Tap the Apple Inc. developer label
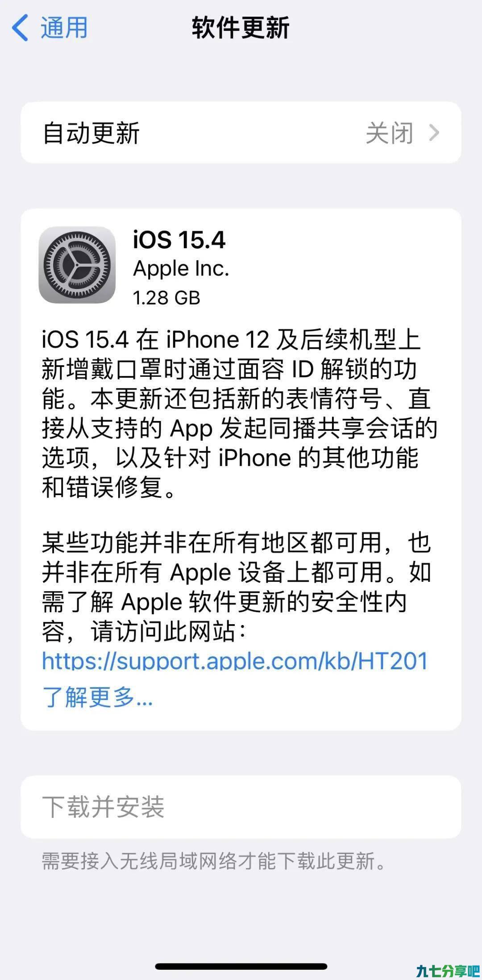This screenshot has height=980, width=482. tap(181, 269)
